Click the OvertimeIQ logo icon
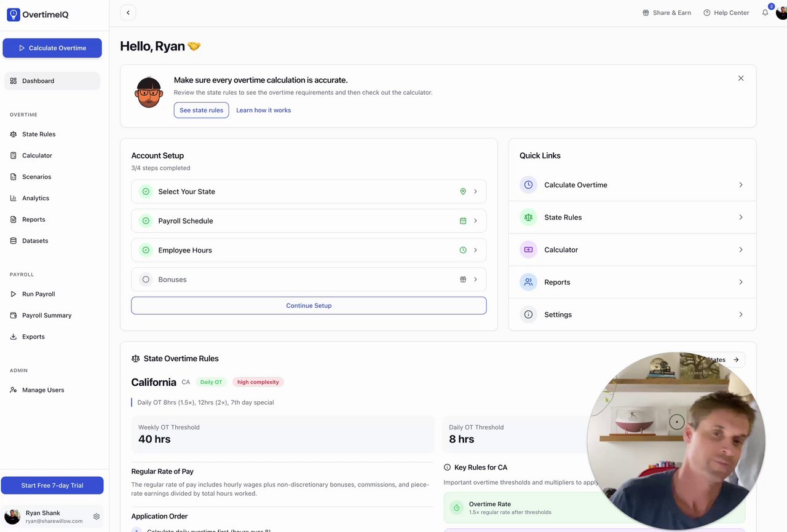This screenshot has width=787, height=532. [14, 14]
